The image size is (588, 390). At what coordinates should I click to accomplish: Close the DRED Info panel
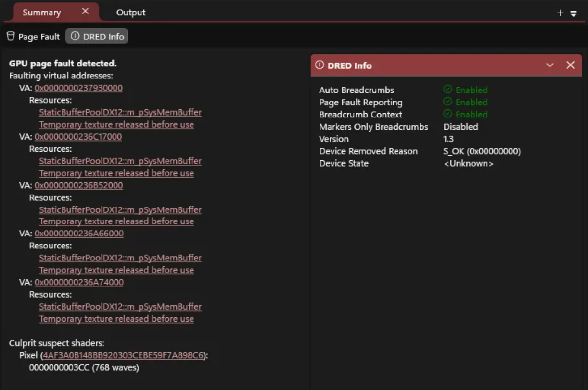point(571,65)
